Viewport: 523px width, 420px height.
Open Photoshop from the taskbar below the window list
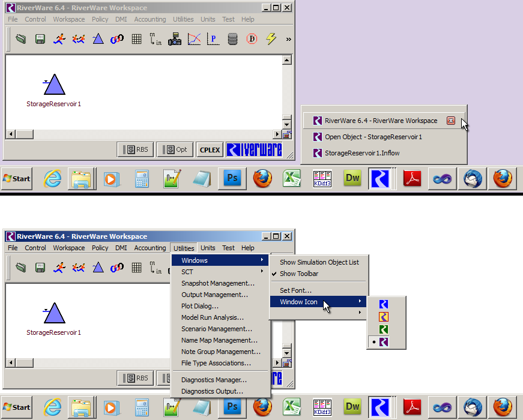[x=232, y=178]
